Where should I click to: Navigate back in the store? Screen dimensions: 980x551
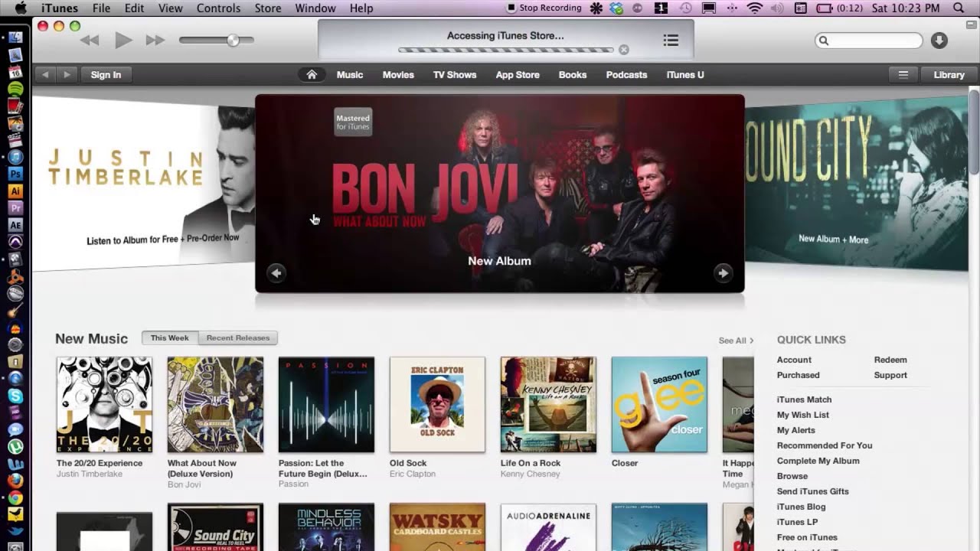click(x=45, y=74)
